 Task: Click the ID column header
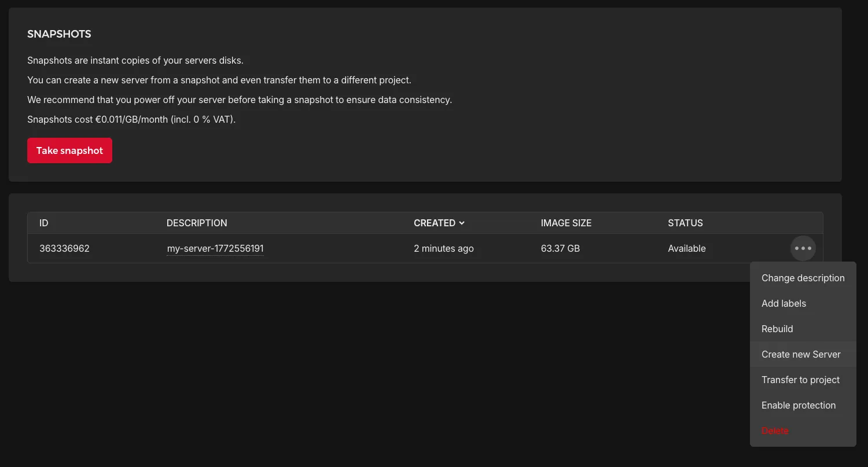tap(43, 223)
